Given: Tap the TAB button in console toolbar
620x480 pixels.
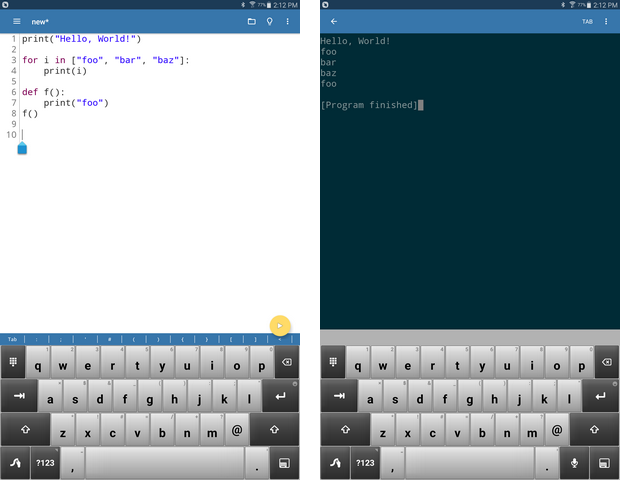Looking at the screenshot, I should [x=587, y=21].
